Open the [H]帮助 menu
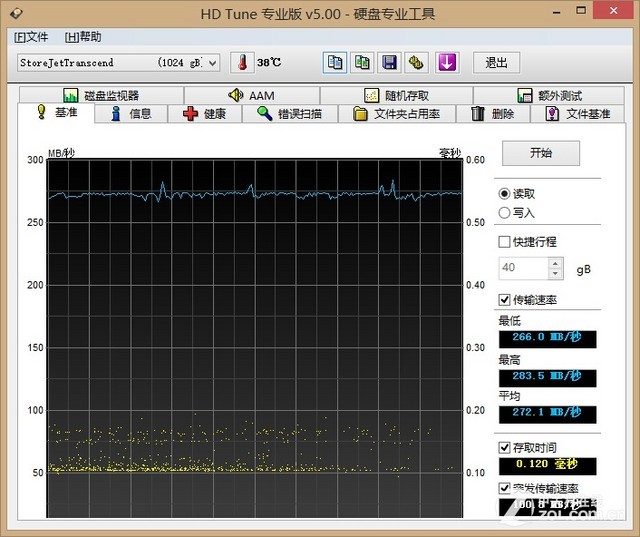The width and height of the screenshot is (640, 537). coord(83,37)
